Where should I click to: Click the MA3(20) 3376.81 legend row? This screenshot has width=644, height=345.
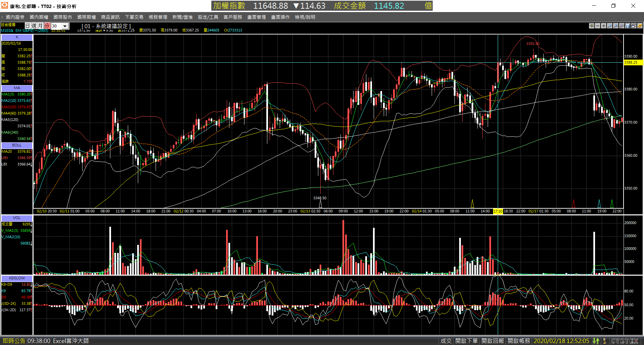click(16, 107)
